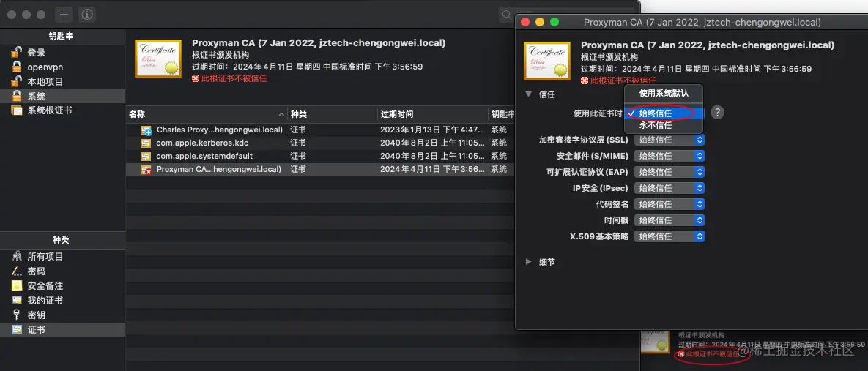The image size is (868, 371).
Task: Choose 使用系统默认 from the trust menu
Action: (x=664, y=93)
